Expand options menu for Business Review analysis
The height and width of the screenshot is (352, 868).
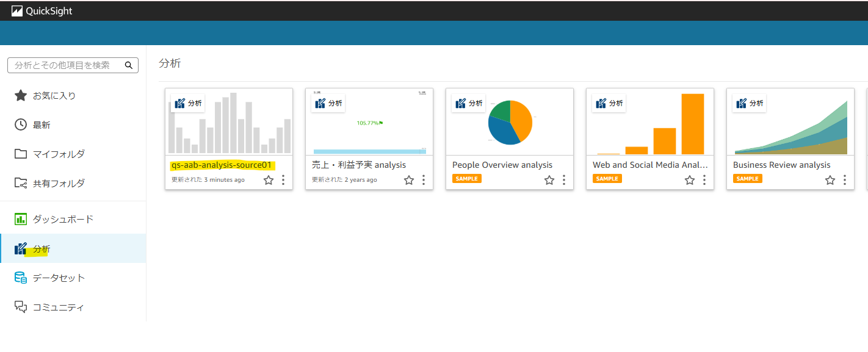click(845, 180)
